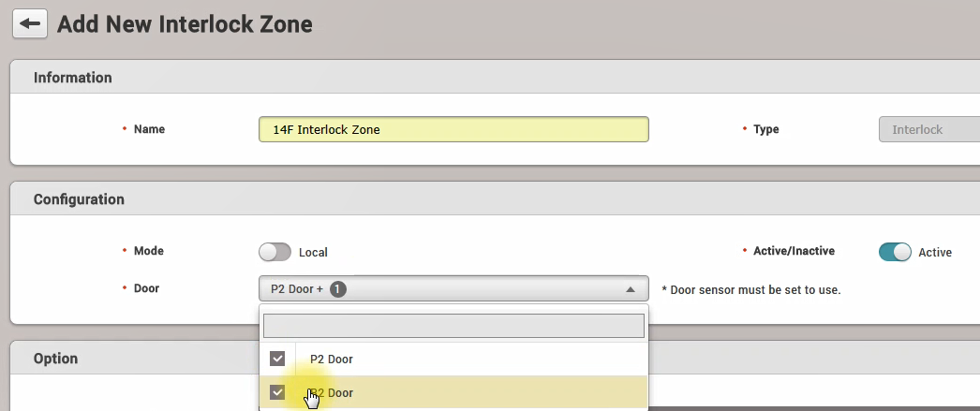The image size is (980, 411).
Task: Collapse the Door dropdown using its arrow
Action: (x=631, y=289)
